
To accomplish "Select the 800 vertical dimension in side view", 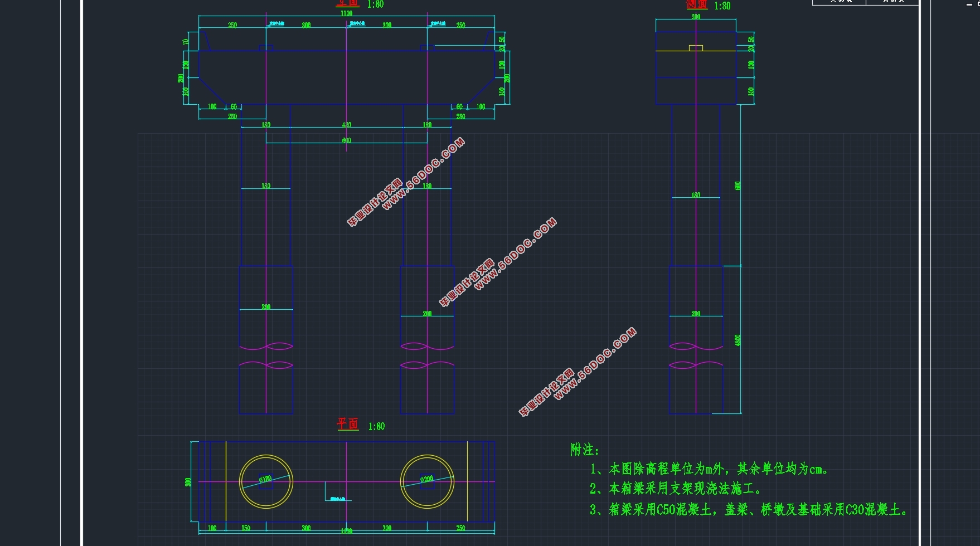I will pos(738,186).
